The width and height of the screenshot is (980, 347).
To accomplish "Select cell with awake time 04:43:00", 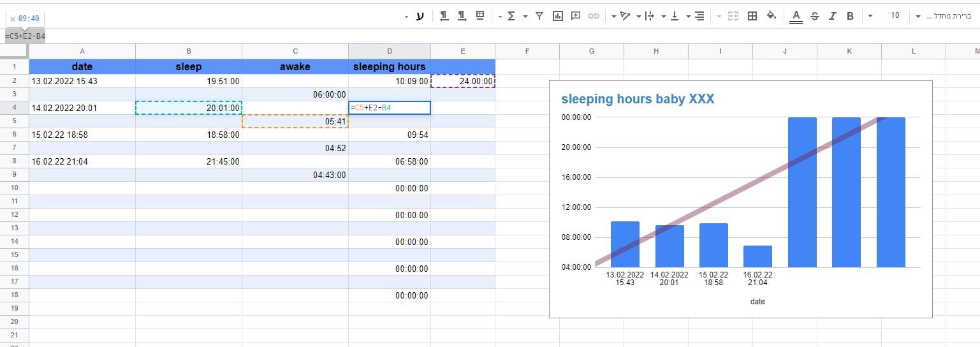I will [x=295, y=175].
